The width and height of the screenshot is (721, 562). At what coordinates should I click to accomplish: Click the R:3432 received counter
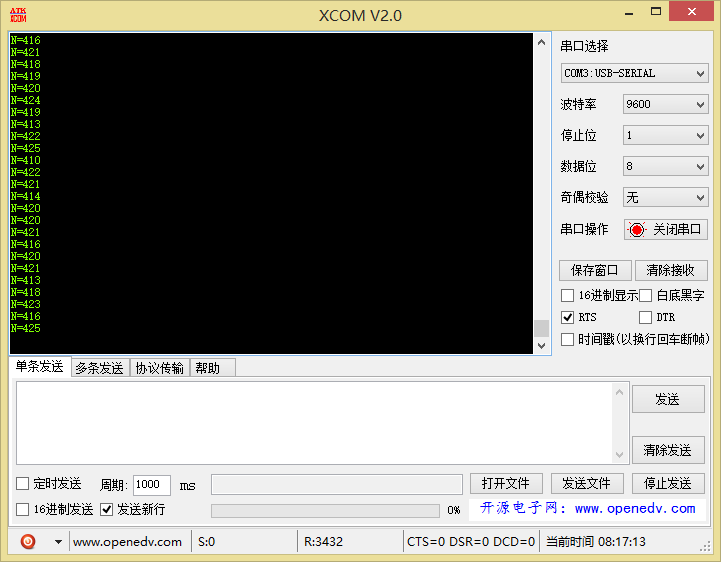[323, 542]
